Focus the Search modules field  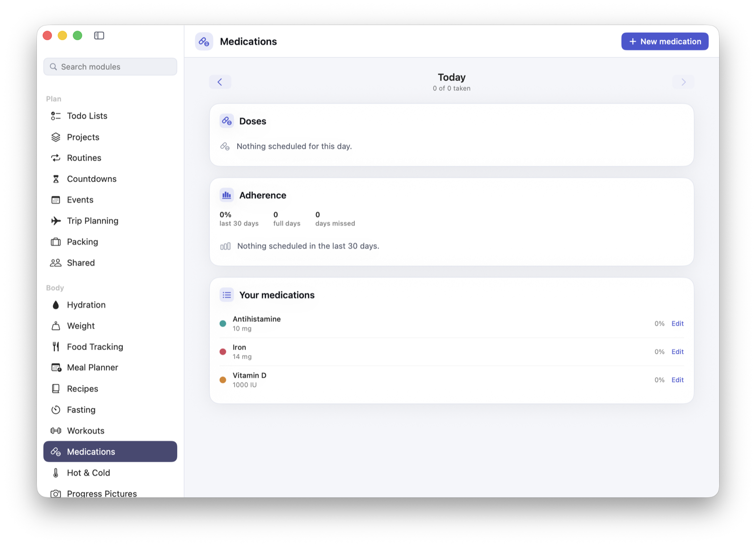coord(110,67)
